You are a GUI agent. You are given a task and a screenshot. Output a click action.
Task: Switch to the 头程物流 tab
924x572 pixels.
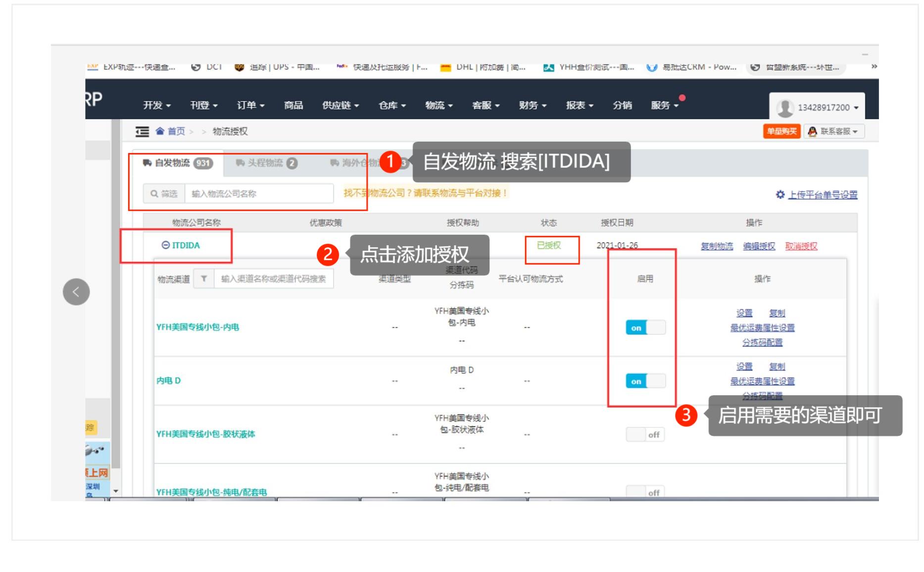tap(266, 163)
